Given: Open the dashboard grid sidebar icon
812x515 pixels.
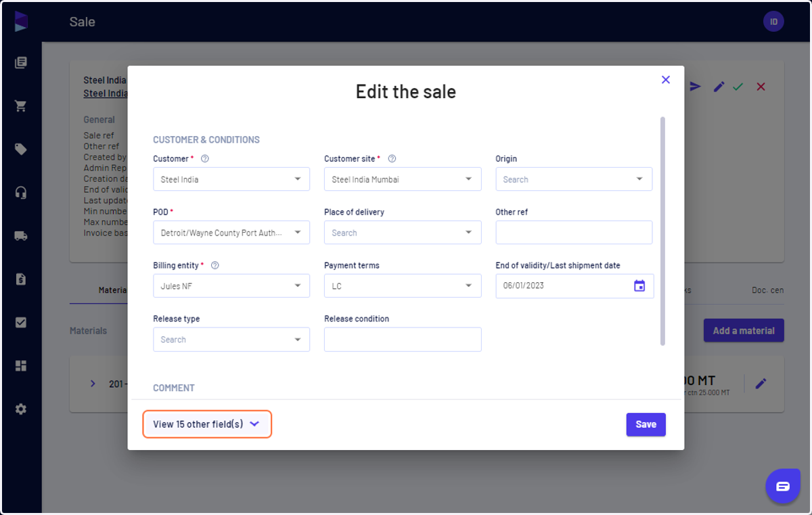Looking at the screenshot, I should pyautogui.click(x=21, y=366).
